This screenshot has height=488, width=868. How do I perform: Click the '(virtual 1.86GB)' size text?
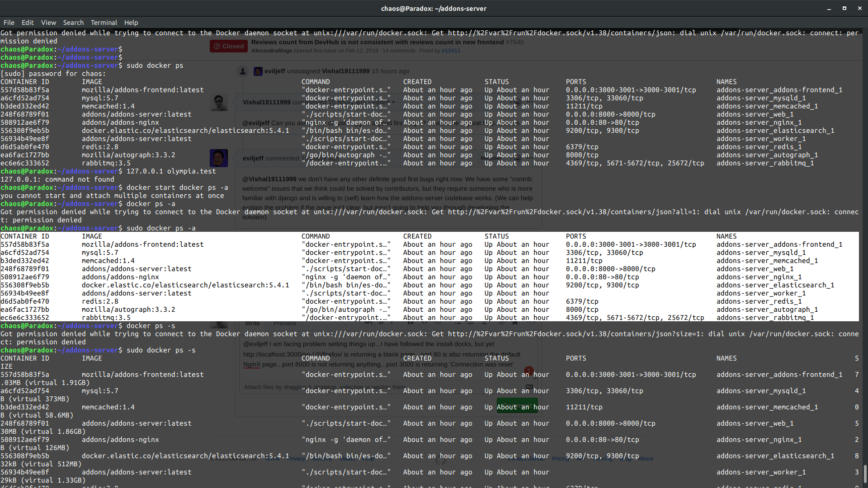(53, 432)
